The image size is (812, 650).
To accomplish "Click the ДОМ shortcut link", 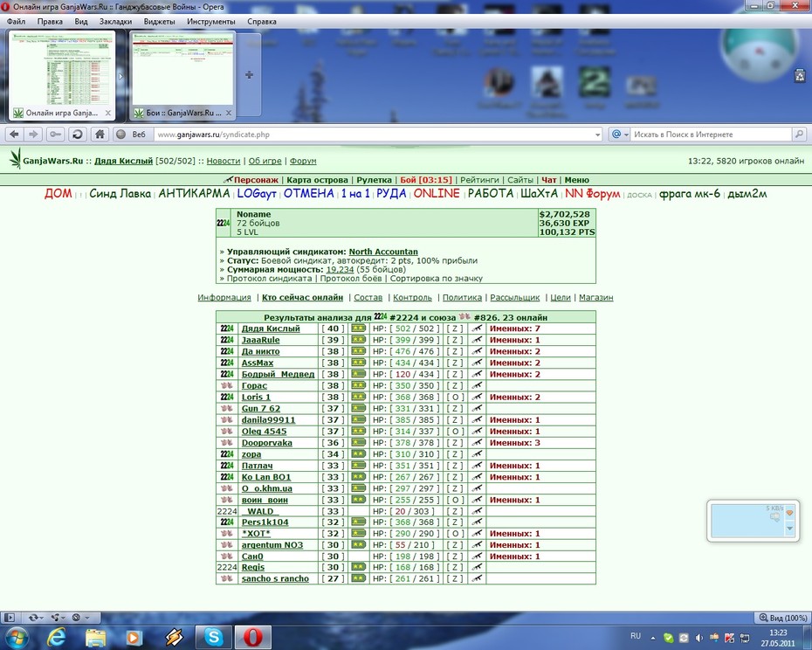I will click(58, 193).
